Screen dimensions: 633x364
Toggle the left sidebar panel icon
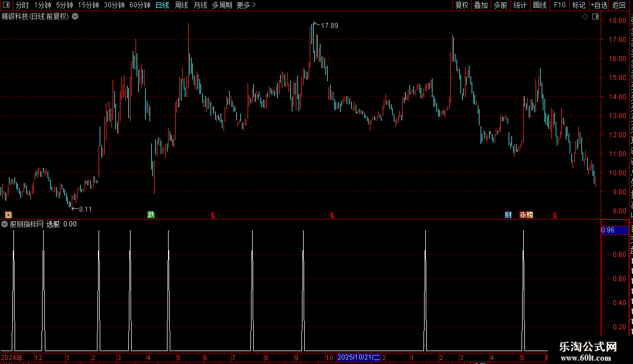[6, 5]
